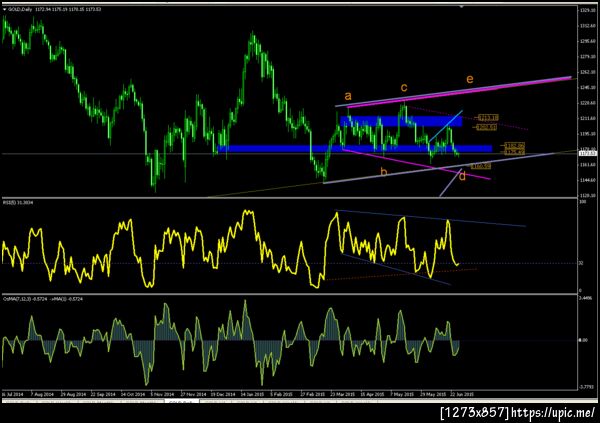The image size is (600, 423).
Task: Click the OsMA zero level label 0.00
Action: pyautogui.click(x=582, y=340)
